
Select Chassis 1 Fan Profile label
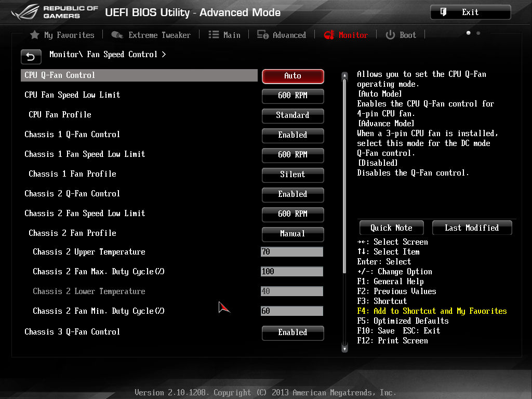pos(73,174)
